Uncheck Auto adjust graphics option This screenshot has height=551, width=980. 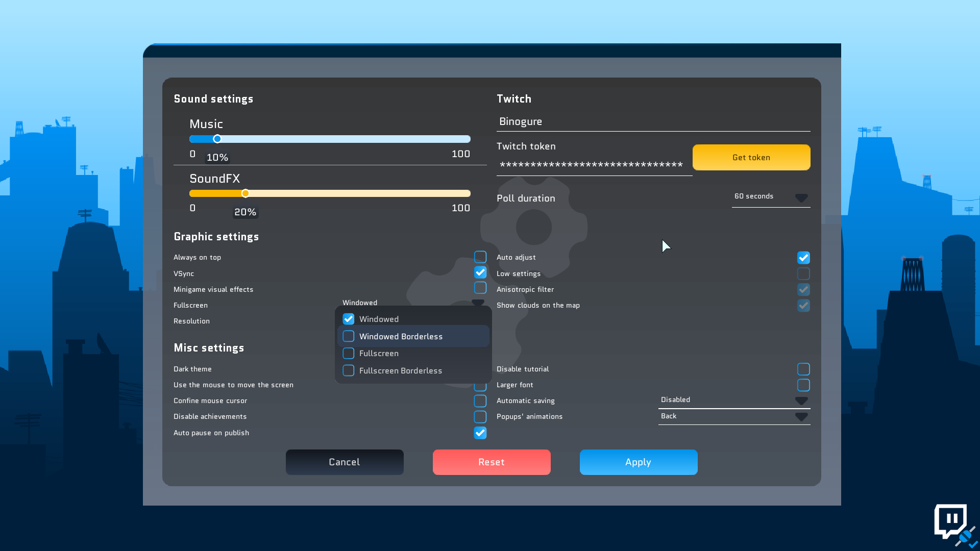point(803,258)
